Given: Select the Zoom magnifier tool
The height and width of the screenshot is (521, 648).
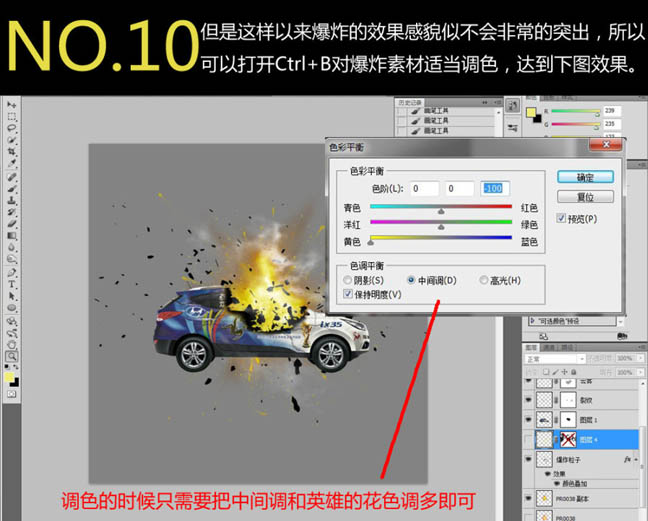Looking at the screenshot, I should (x=12, y=356).
